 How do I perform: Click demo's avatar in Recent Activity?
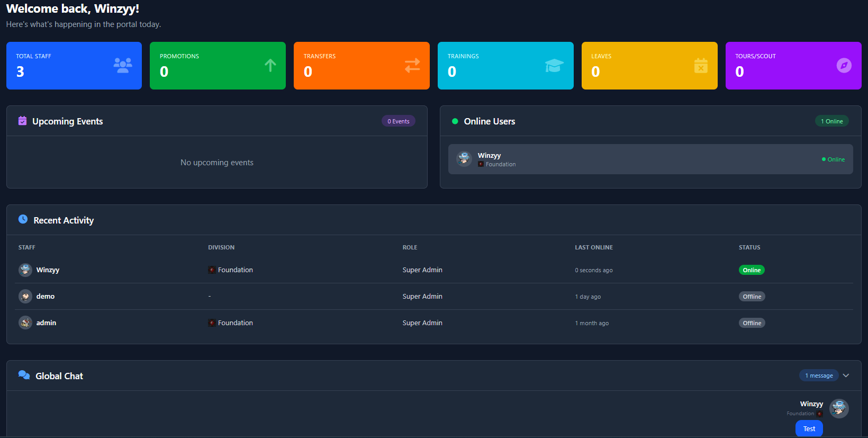point(25,296)
